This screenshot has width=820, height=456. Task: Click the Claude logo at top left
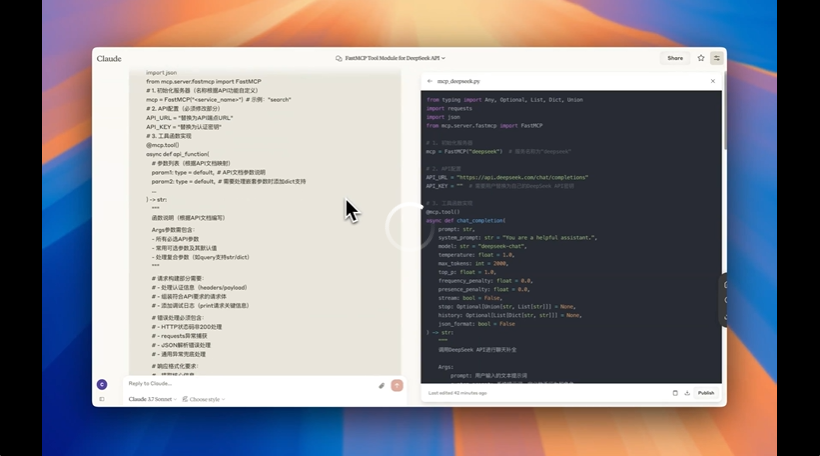109,59
